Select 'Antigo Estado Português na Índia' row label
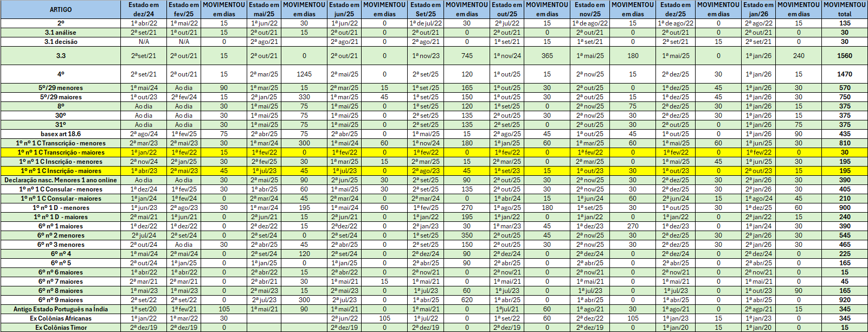868x332 pixels. 61,309
